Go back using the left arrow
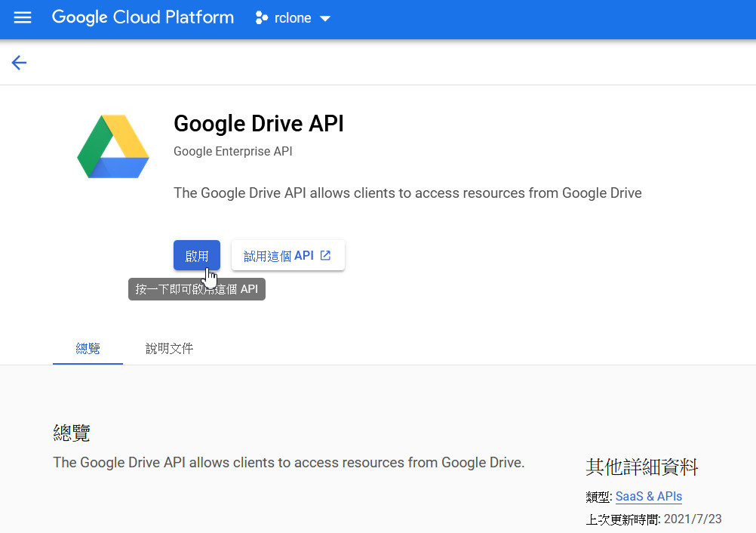 point(19,63)
